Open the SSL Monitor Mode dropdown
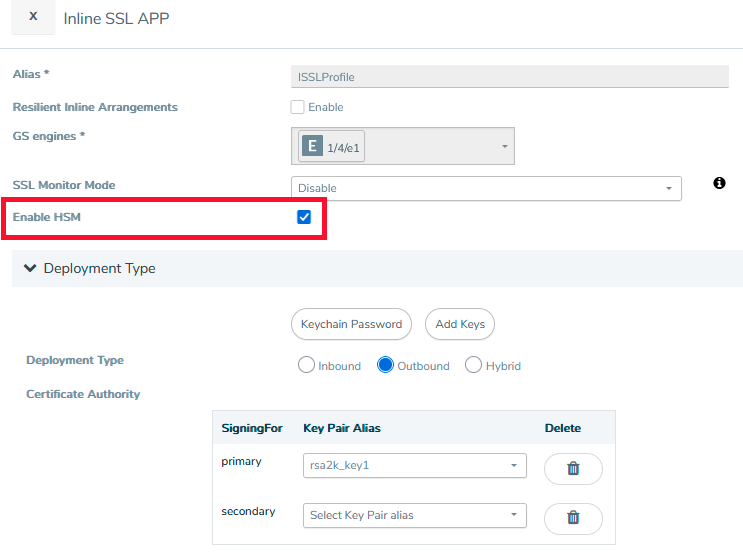The width and height of the screenshot is (743, 552). coord(486,189)
